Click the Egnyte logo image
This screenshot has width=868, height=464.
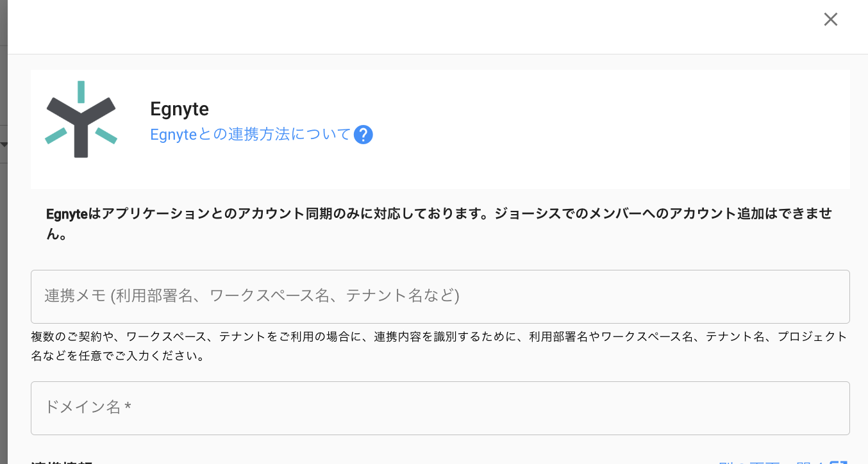81,120
